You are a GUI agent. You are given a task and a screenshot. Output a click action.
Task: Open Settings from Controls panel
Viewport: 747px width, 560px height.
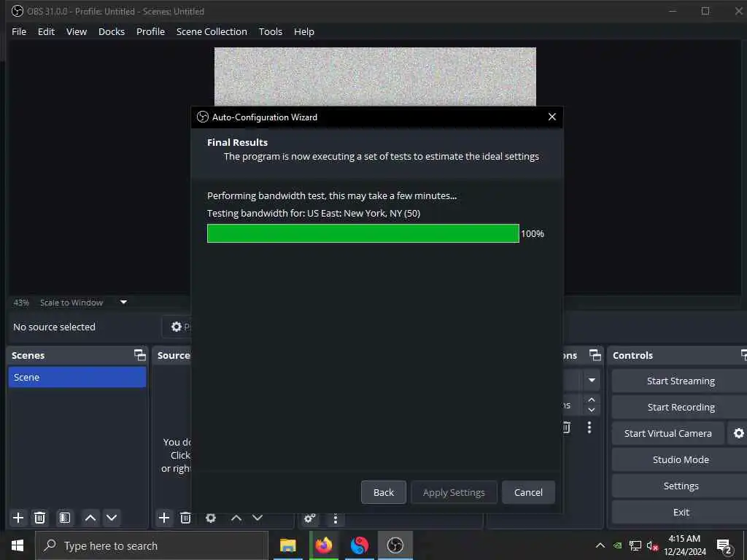coord(681,486)
